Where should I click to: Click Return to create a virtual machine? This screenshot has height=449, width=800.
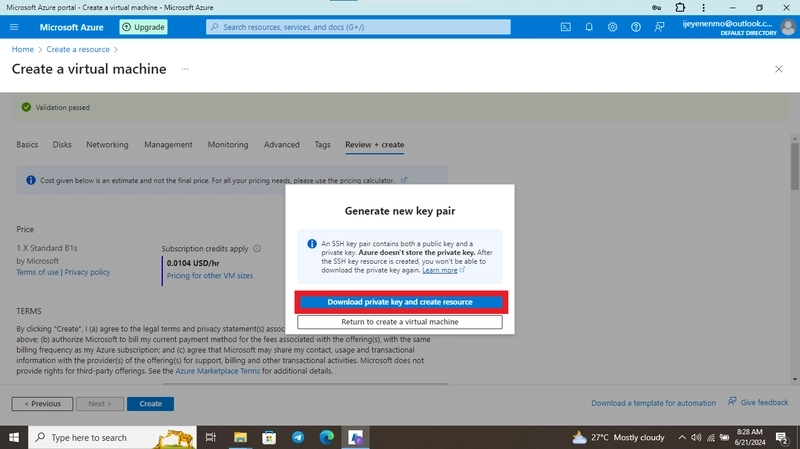[x=400, y=322]
